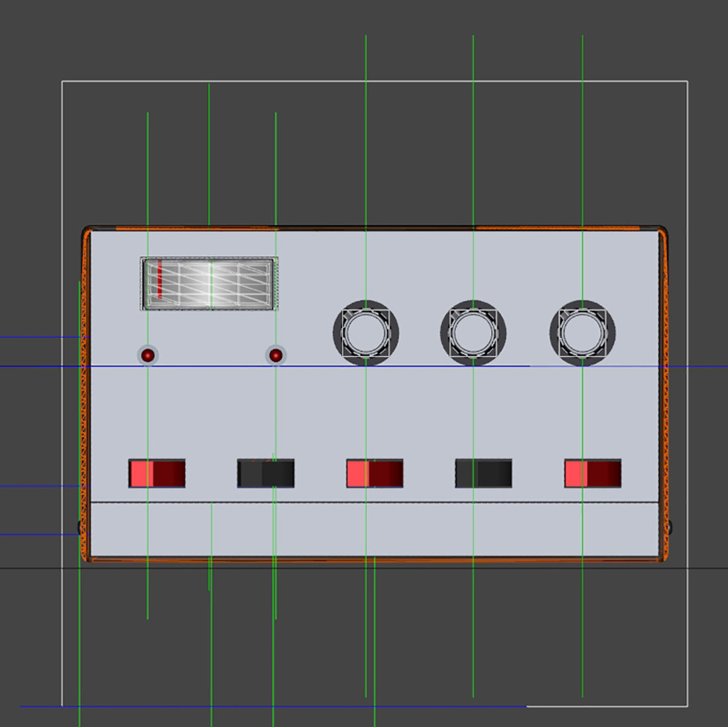This screenshot has height=727, width=728.
Task: Select the rightmost round knob
Action: click(x=582, y=333)
